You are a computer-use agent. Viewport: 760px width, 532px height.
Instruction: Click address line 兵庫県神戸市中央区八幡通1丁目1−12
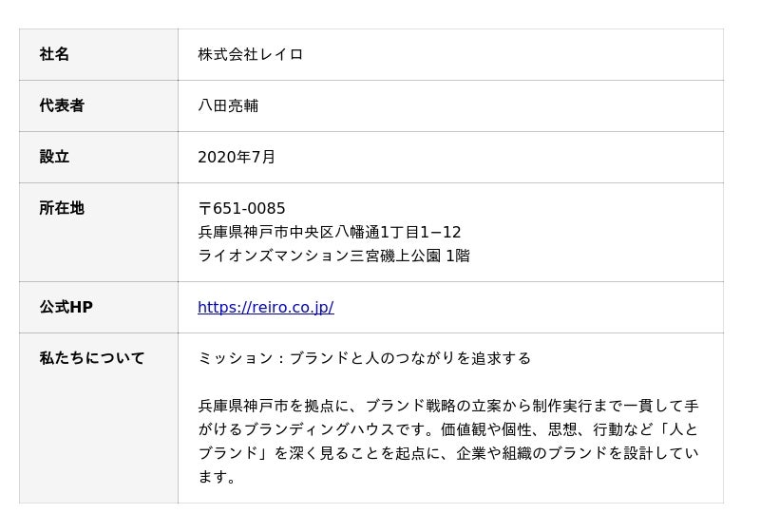pos(330,232)
